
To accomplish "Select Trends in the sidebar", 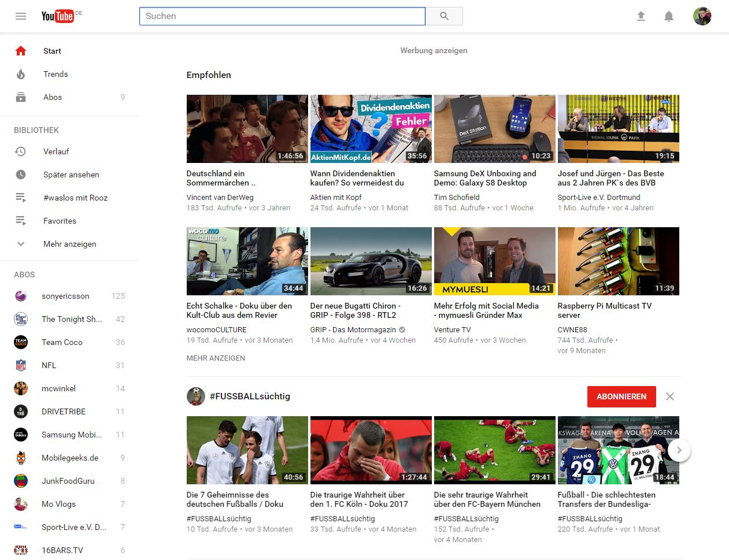I will pyautogui.click(x=69, y=74).
